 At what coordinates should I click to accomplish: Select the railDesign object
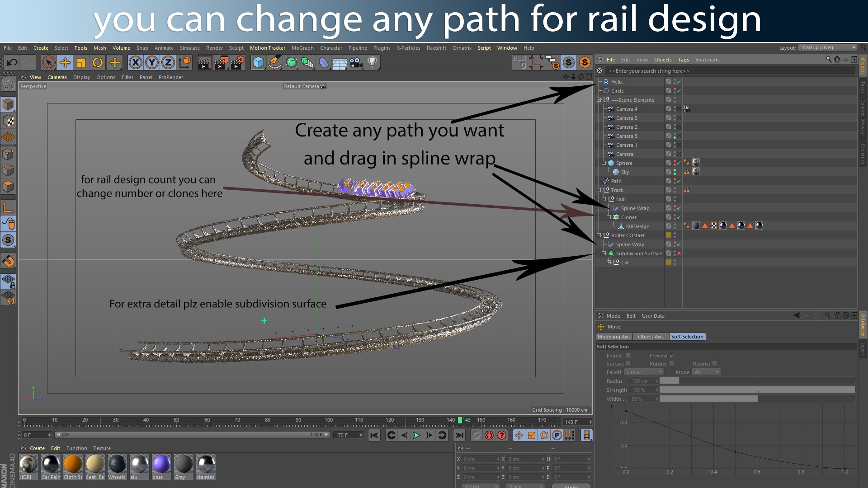pyautogui.click(x=637, y=226)
